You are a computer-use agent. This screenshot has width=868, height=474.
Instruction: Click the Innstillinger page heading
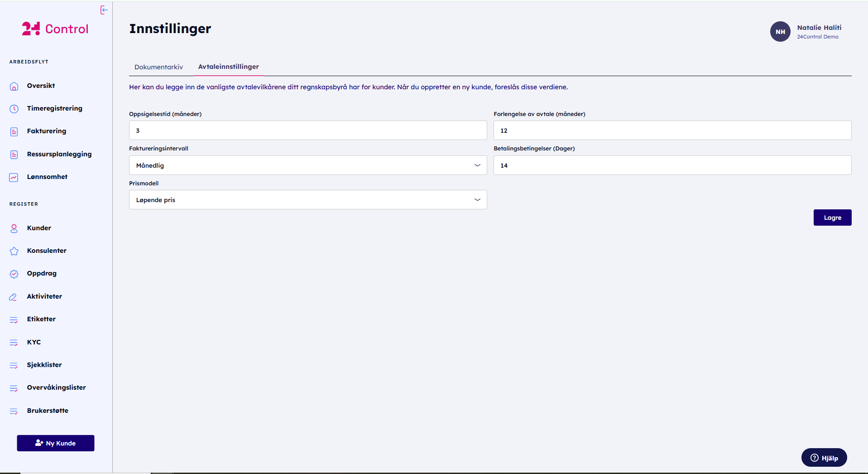tap(170, 29)
